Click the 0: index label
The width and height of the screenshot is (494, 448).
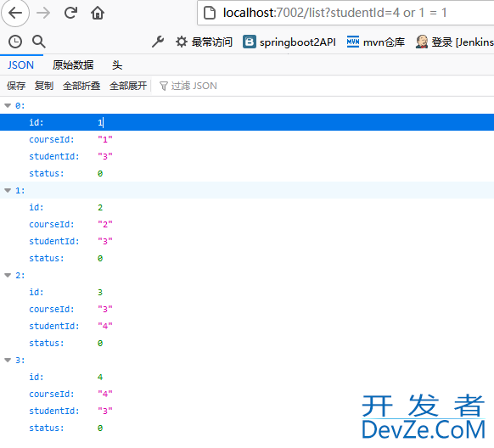click(20, 106)
